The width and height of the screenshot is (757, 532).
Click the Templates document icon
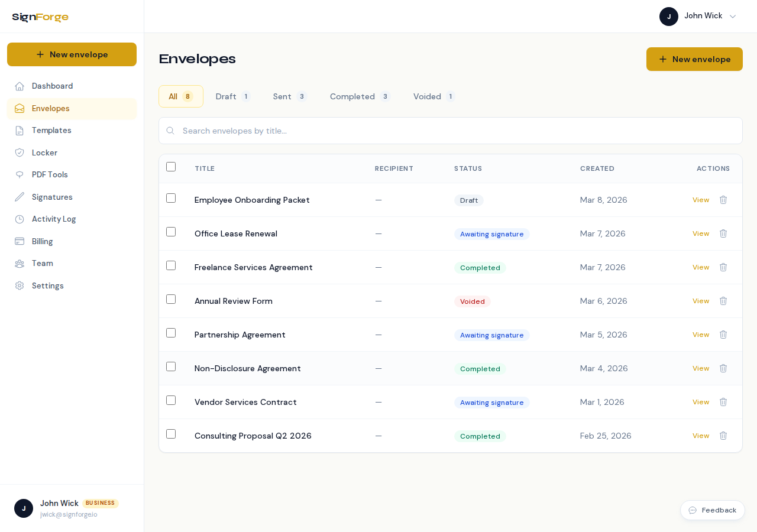pos(20,131)
